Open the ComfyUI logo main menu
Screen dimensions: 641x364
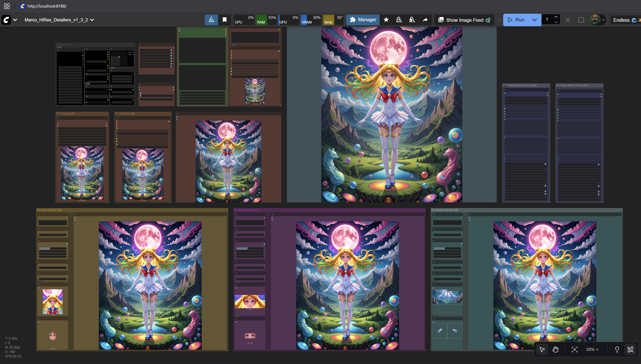(x=6, y=20)
